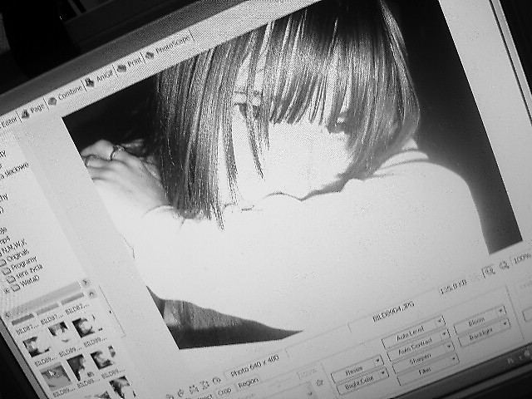532x399 pixels.
Task: Open the Sharpen dropdown arrow
Action: pos(449,347)
